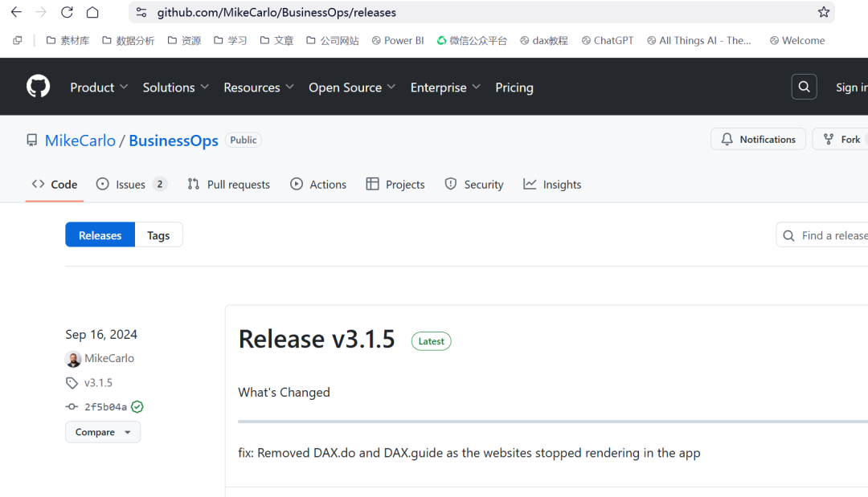
Task: Open the 数据分析 bookmark folder
Action: [129, 40]
